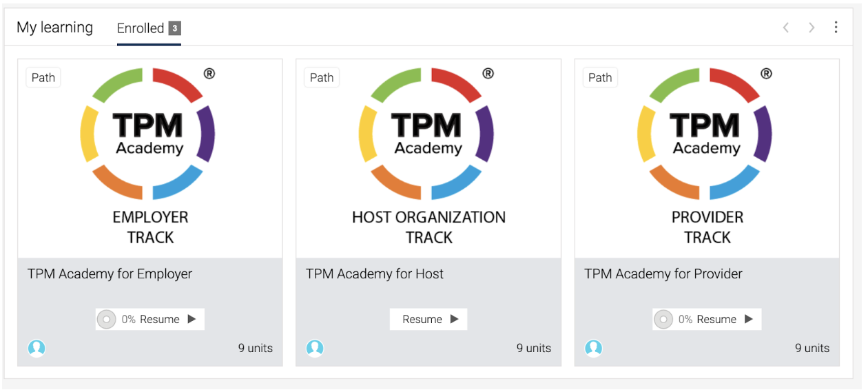Click the user avatar on Employer card
This screenshot has width=868, height=390.
[x=37, y=348]
